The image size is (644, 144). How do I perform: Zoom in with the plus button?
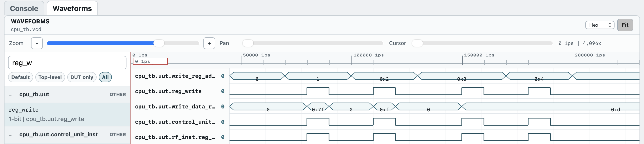209,43
